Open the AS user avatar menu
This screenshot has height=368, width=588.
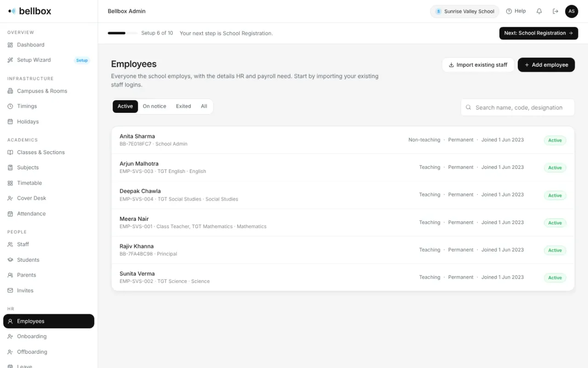click(571, 11)
